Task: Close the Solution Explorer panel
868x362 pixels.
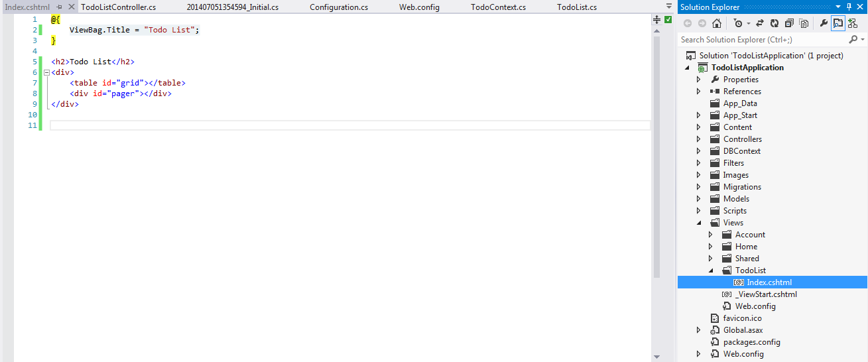Action: click(861, 7)
